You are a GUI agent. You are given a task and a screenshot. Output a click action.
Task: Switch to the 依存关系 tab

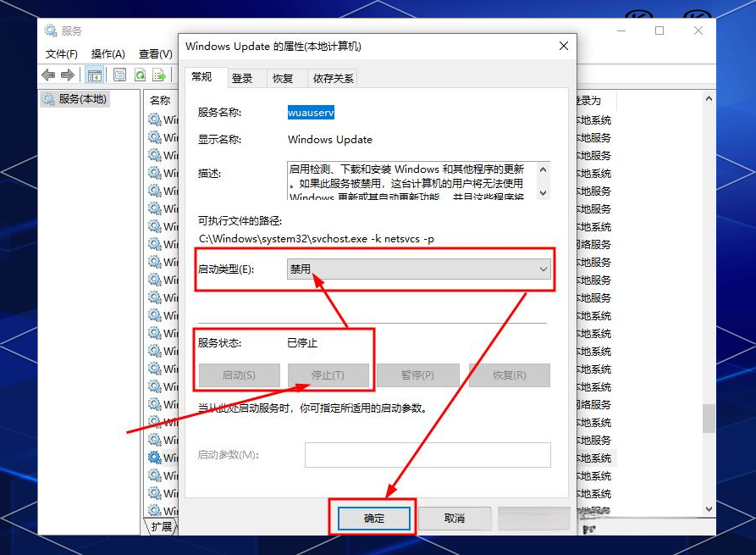point(334,78)
